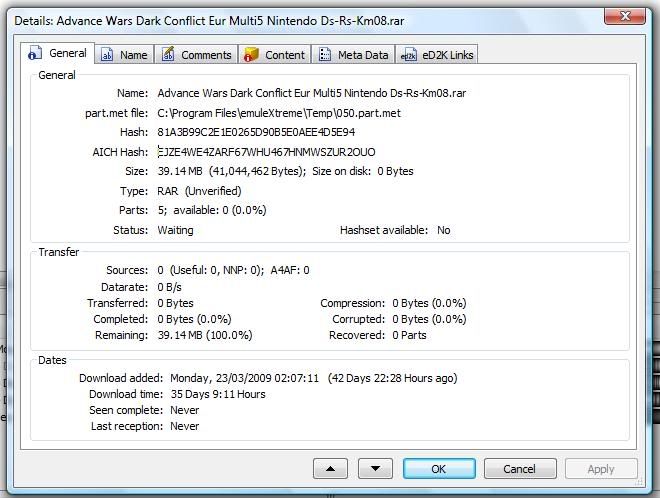Screen dimensions: 660x498
Task: Open the eD2K Links tab
Action: (436, 55)
